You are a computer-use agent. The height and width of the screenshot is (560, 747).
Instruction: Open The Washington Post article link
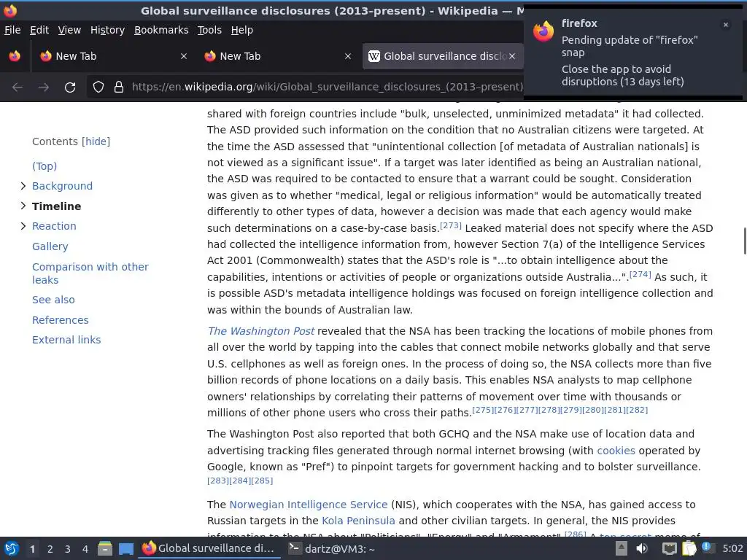pyautogui.click(x=260, y=331)
